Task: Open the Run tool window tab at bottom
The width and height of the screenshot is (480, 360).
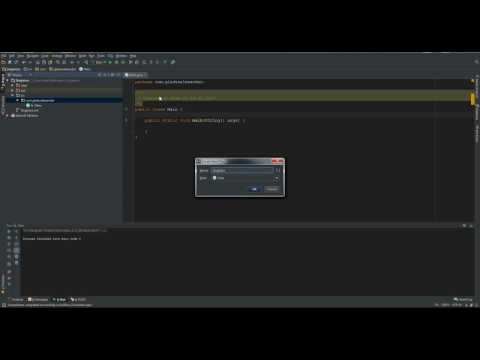Action: point(59,299)
